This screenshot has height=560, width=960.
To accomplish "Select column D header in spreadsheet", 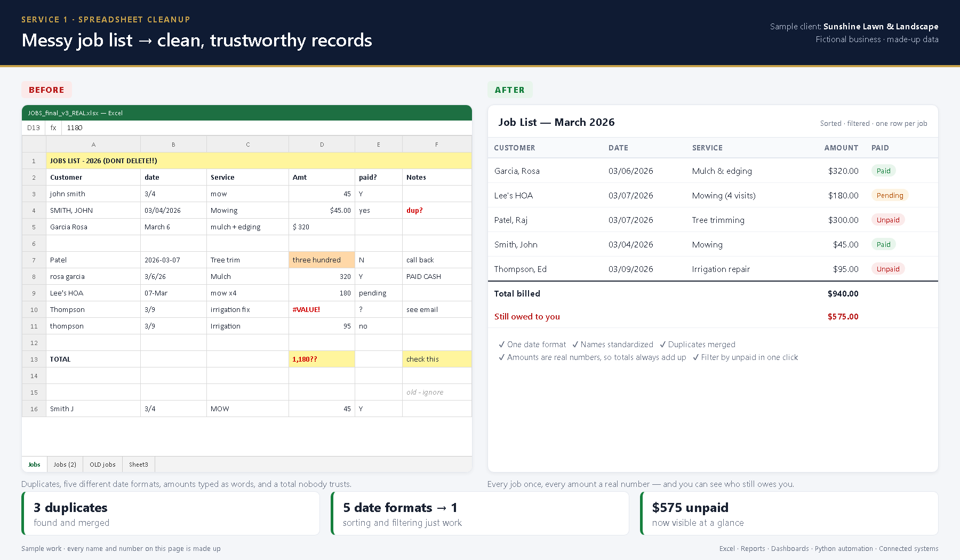I will [322, 145].
